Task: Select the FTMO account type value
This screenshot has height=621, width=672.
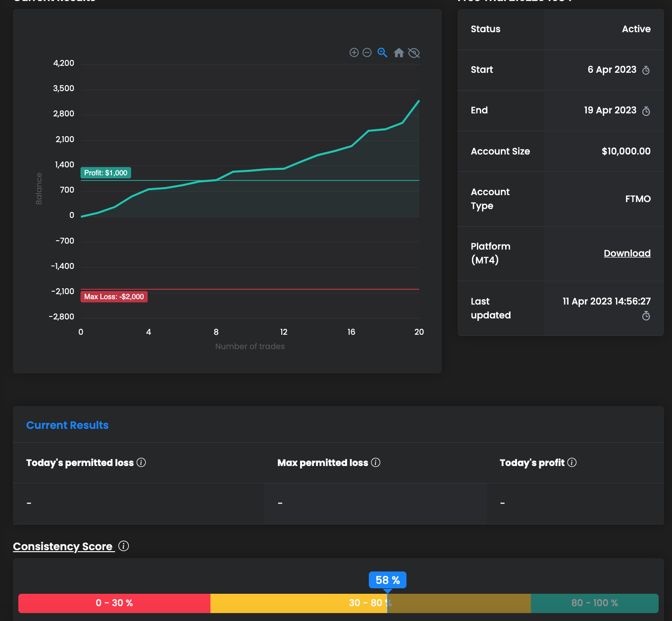Action: [638, 199]
